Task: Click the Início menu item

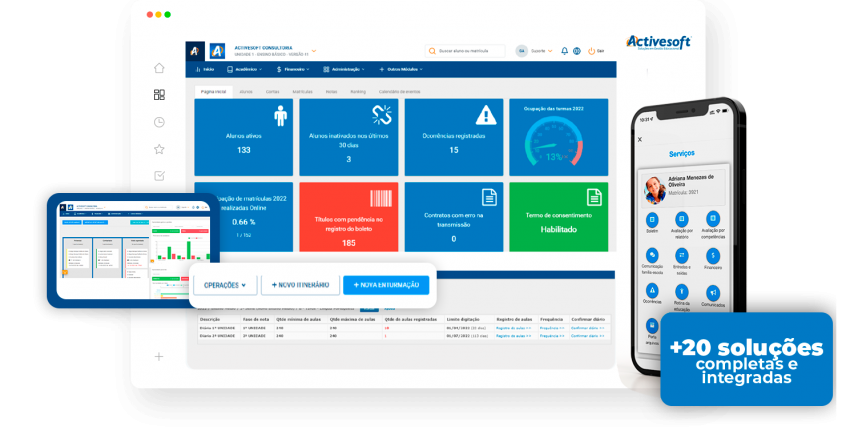Action: click(205, 69)
